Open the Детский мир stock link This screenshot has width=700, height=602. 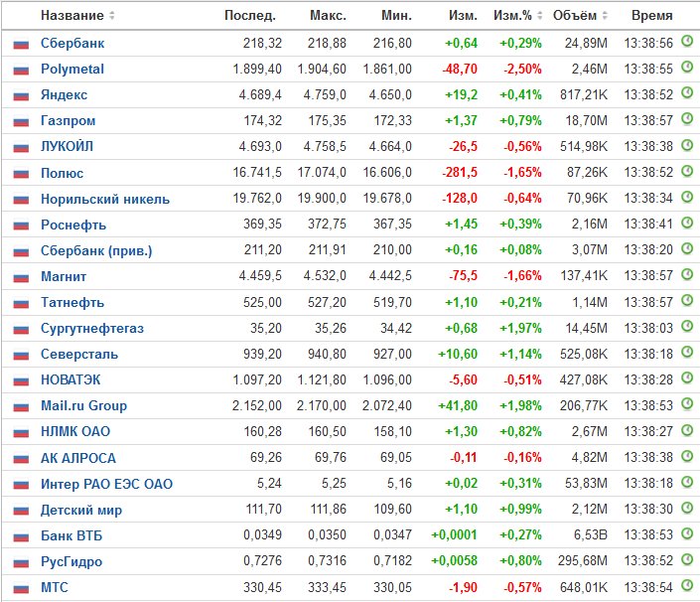point(81,510)
